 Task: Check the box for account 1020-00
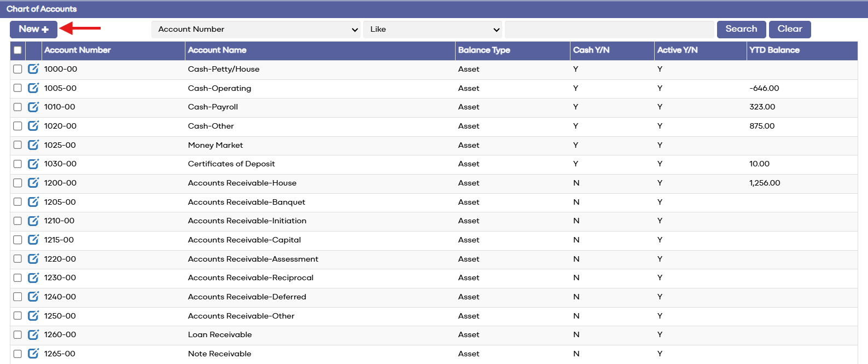pos(18,126)
